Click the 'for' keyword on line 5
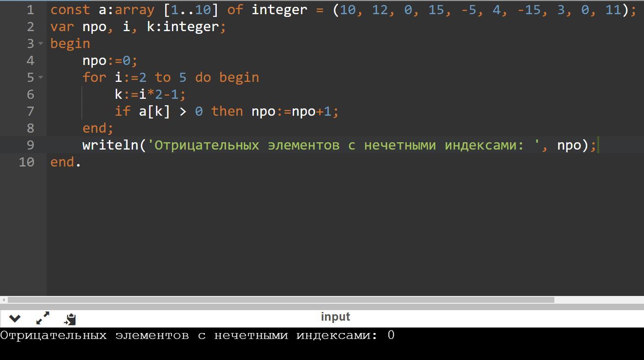The image size is (644, 360). [94, 77]
